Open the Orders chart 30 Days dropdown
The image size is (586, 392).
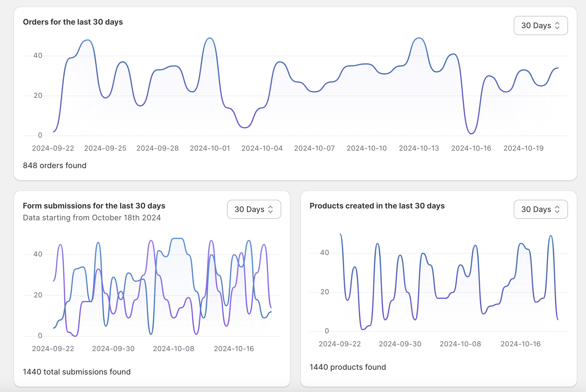(x=540, y=26)
